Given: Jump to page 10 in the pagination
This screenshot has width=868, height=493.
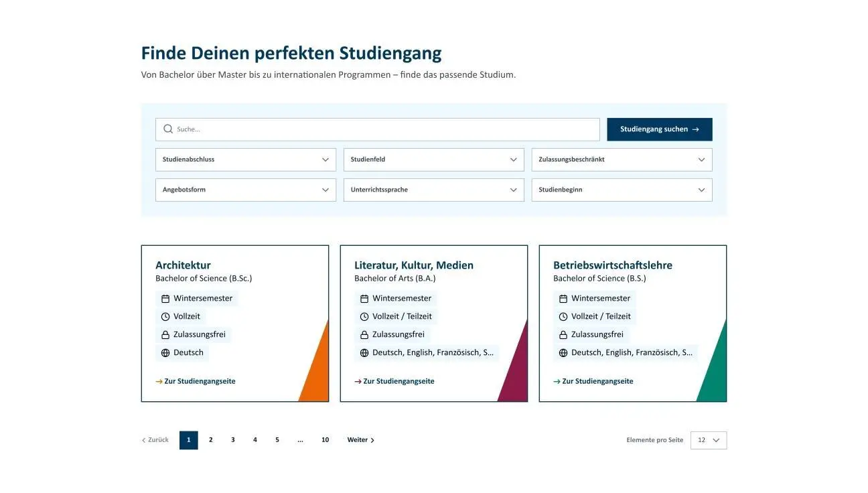Looking at the screenshot, I should [325, 440].
